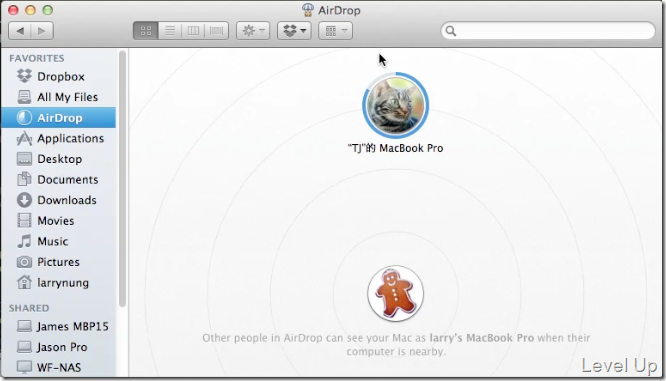
Task: Click the AirDrop sidebar icon
Action: tap(24, 118)
